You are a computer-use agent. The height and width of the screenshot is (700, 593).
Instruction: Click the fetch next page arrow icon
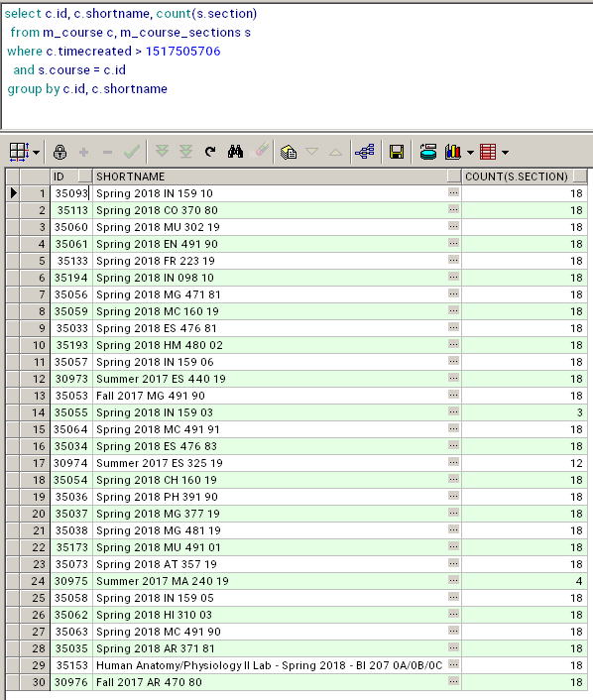[162, 152]
